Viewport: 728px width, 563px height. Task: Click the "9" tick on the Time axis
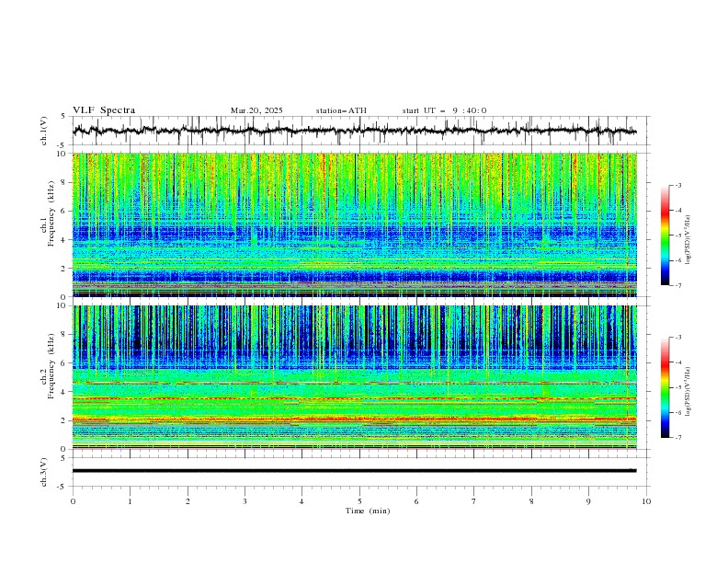pos(588,501)
